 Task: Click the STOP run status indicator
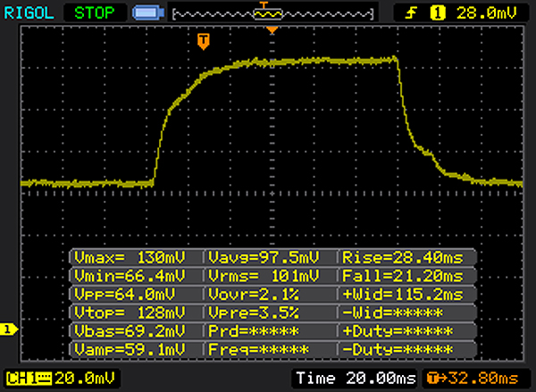click(95, 13)
